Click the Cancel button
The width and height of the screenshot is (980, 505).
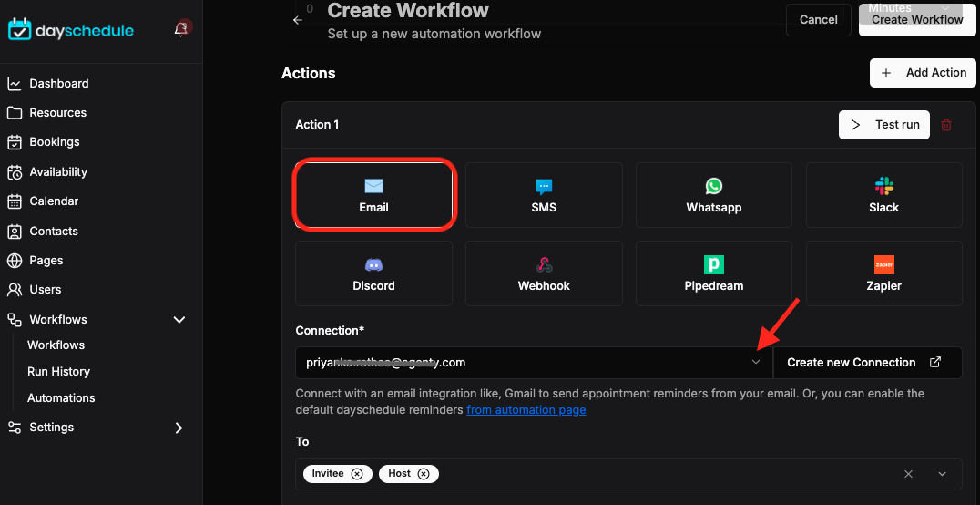pyautogui.click(x=818, y=20)
